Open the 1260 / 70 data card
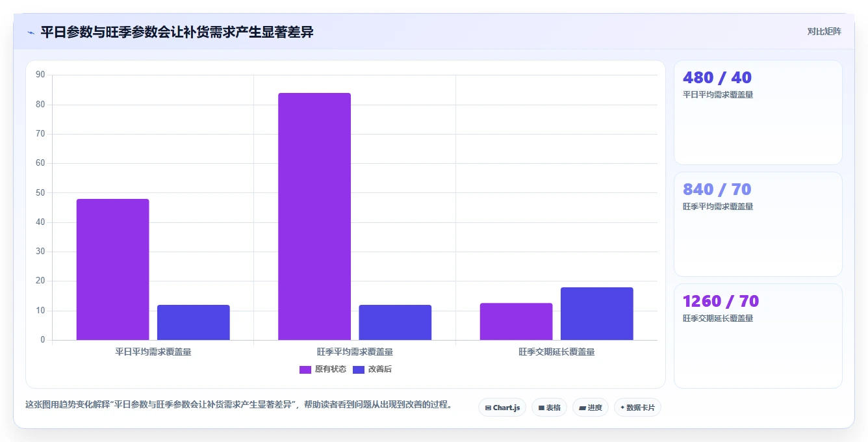This screenshot has width=868, height=442. pyautogui.click(x=758, y=336)
